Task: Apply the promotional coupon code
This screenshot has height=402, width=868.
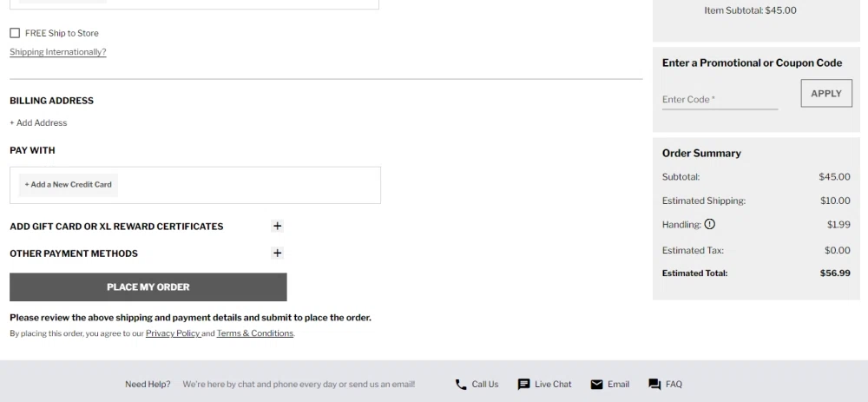Action: pyautogui.click(x=825, y=94)
